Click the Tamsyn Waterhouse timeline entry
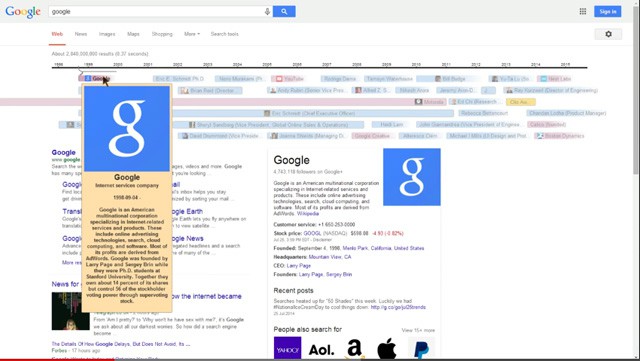 pos(389,79)
